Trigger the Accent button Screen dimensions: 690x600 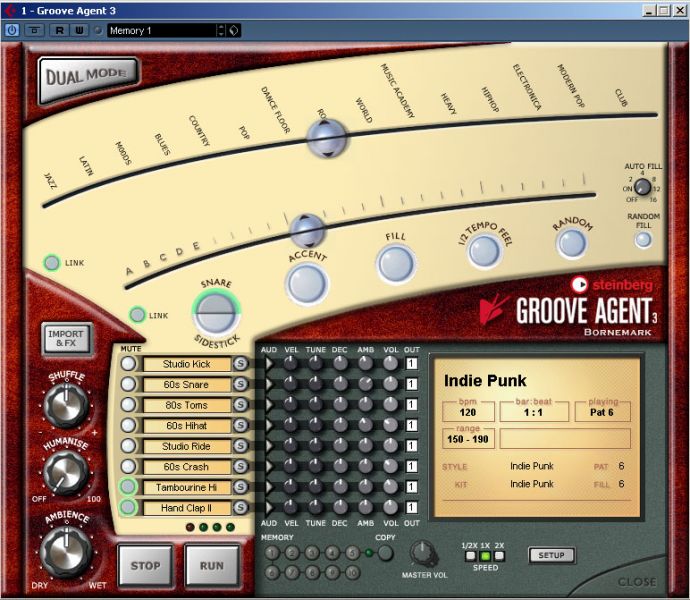307,283
